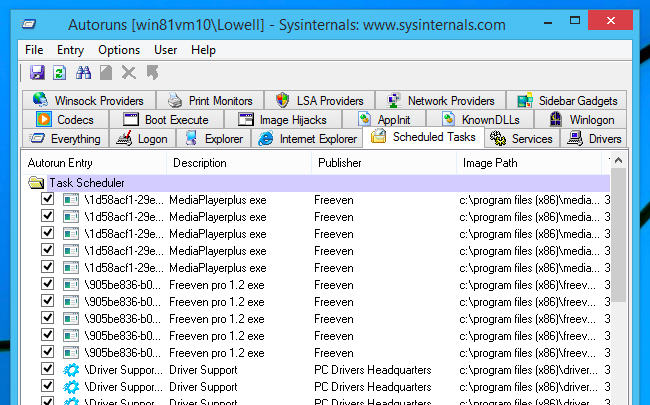Click the second Driver Support gear icon
This screenshot has width=650, height=405.
click(71, 387)
